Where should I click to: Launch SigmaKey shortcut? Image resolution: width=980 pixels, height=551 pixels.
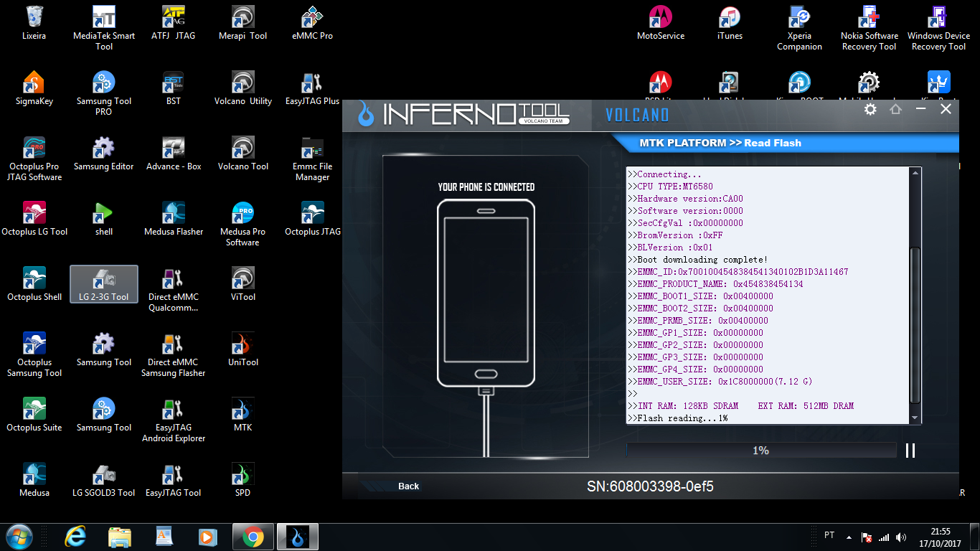point(34,88)
